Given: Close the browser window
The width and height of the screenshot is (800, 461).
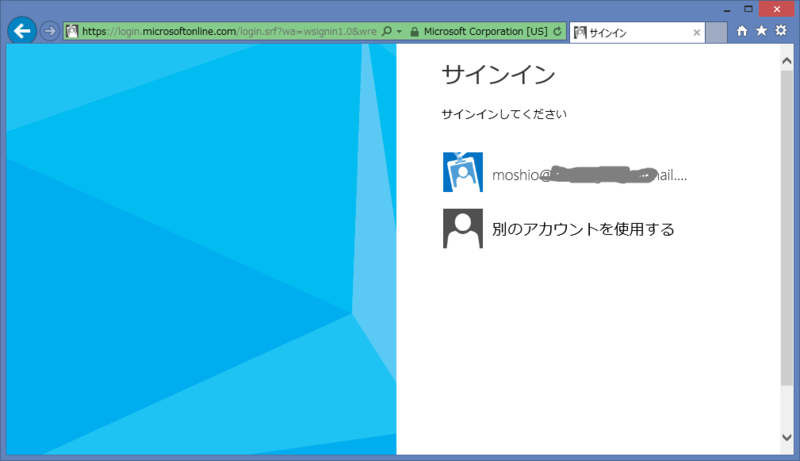Looking at the screenshot, I should pyautogui.click(x=777, y=9).
